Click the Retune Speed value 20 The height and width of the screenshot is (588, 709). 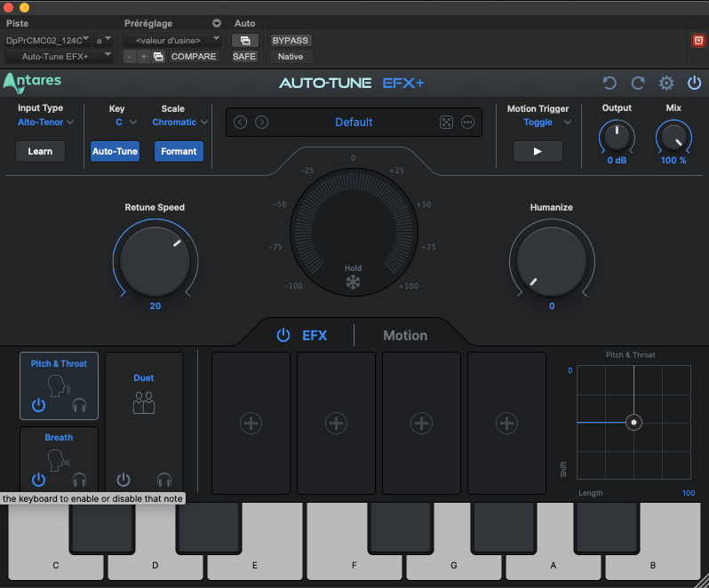155,306
